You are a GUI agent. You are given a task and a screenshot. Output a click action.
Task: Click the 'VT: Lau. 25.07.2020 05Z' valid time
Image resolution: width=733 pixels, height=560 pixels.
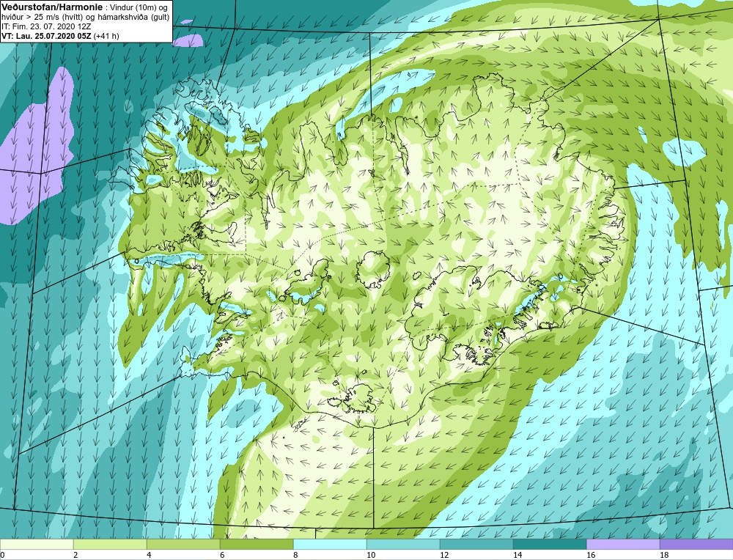click(x=46, y=36)
